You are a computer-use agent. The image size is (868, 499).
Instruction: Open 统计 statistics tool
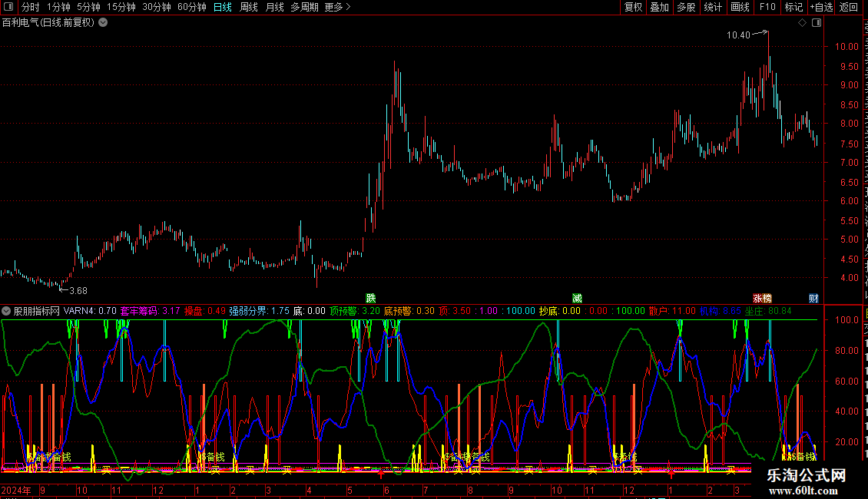coord(712,7)
